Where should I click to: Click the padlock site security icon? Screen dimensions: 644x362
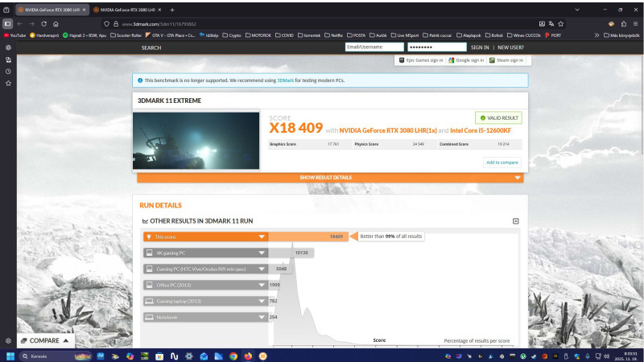point(116,24)
